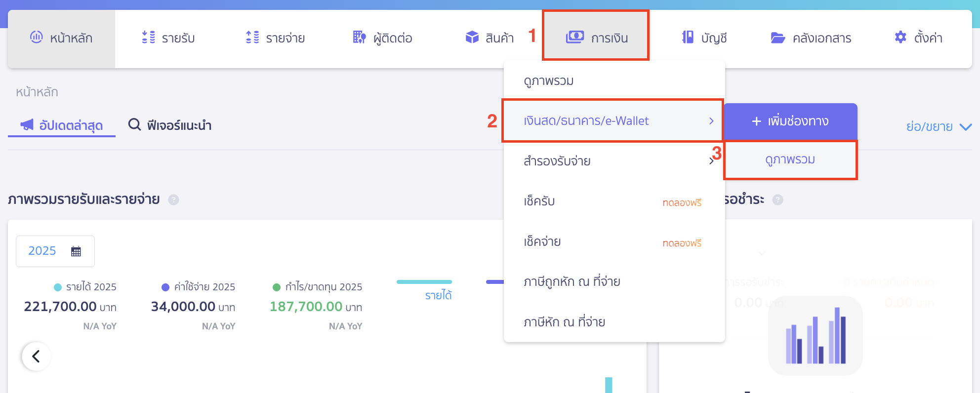Toggle รายได้ 2025 legend dot

58,287
